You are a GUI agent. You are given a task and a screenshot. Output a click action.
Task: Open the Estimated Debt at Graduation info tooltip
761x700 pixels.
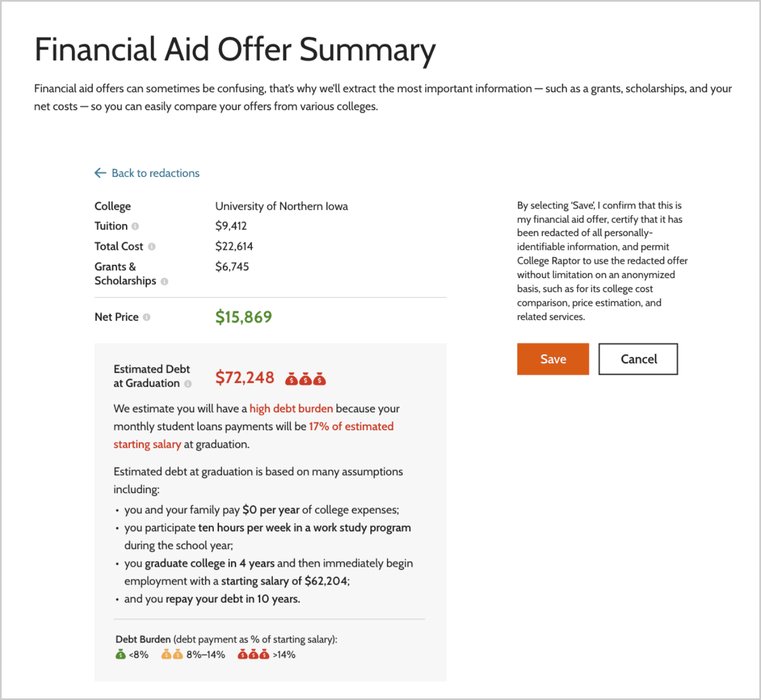(188, 384)
